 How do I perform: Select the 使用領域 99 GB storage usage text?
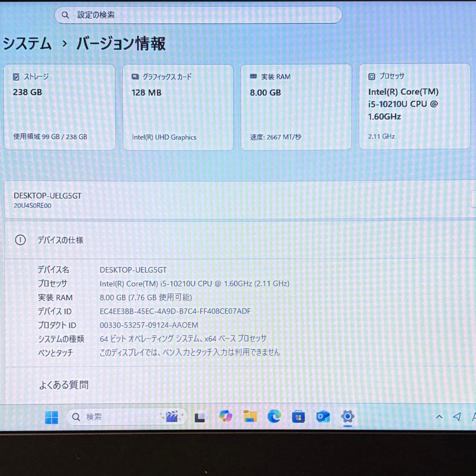(x=50, y=137)
